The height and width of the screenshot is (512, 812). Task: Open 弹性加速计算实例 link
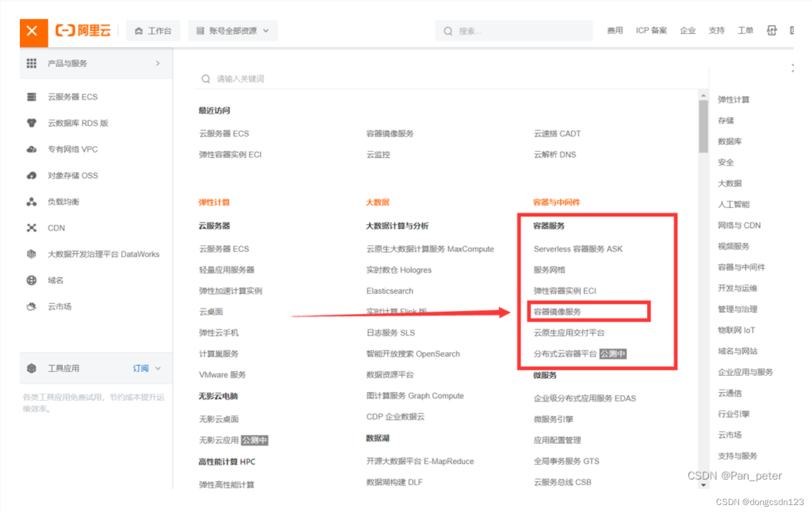coord(231,291)
